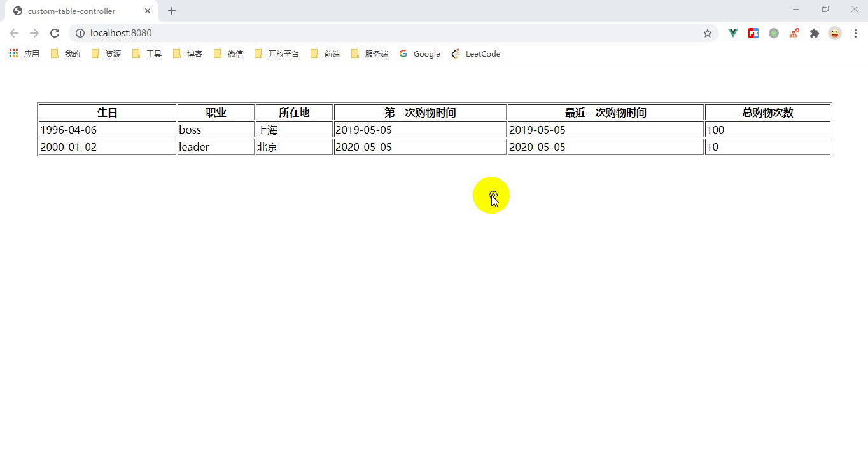
Task: Open the Google bookmark
Action: click(x=420, y=54)
